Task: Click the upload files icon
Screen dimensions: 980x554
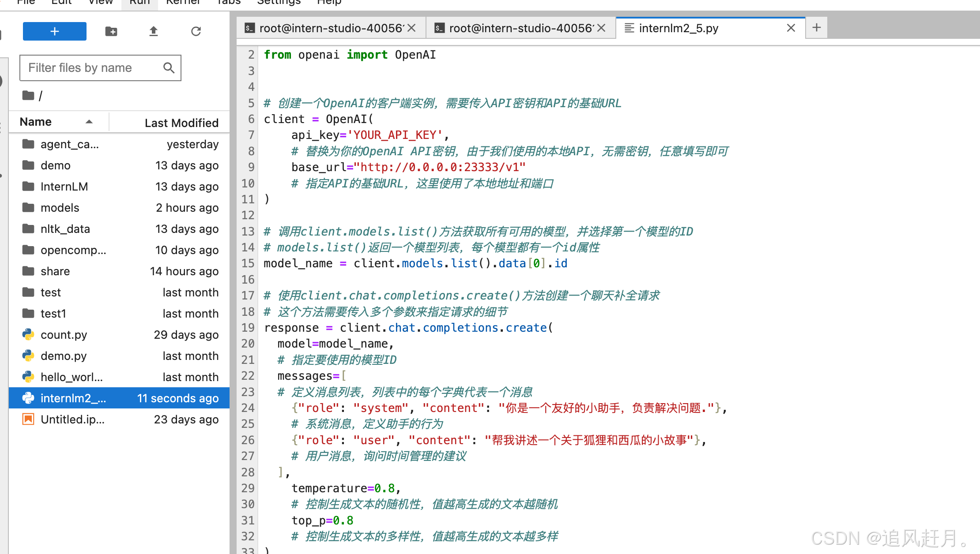Action: (154, 31)
